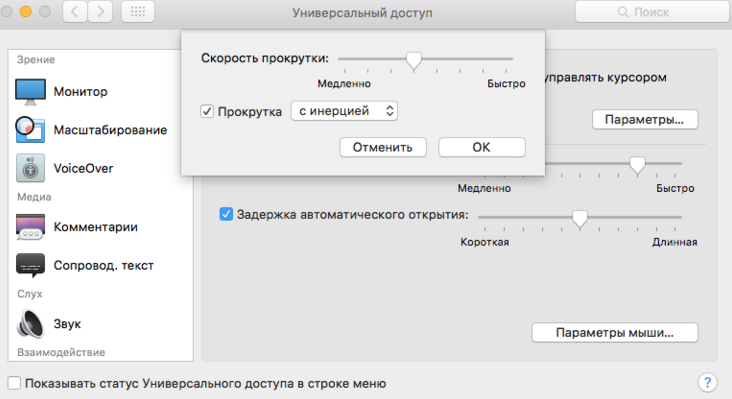Screen dimensions: 732x399
Task: Uncheck the Прокрутка checkbox
Action: click(x=207, y=112)
